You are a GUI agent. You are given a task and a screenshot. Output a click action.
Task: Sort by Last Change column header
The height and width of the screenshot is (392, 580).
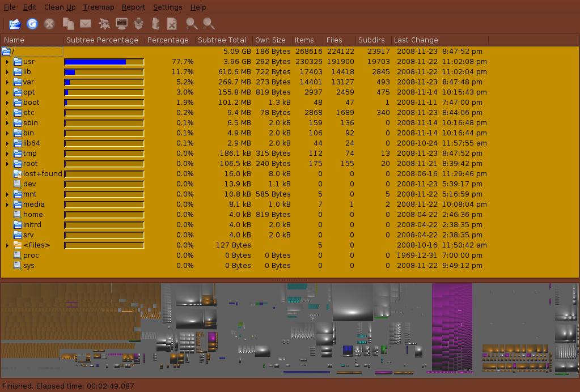click(416, 40)
